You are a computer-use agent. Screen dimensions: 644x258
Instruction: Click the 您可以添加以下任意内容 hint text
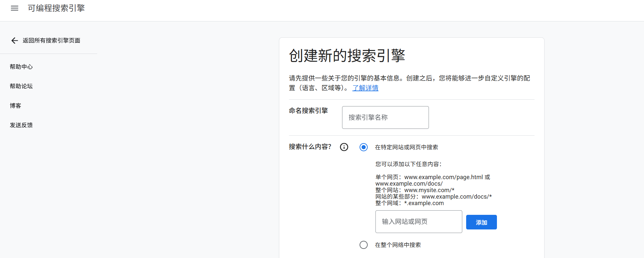(408, 164)
